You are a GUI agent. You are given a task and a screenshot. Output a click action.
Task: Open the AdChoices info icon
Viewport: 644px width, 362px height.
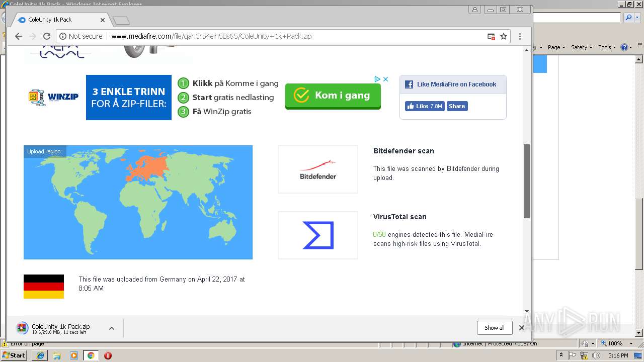(377, 79)
